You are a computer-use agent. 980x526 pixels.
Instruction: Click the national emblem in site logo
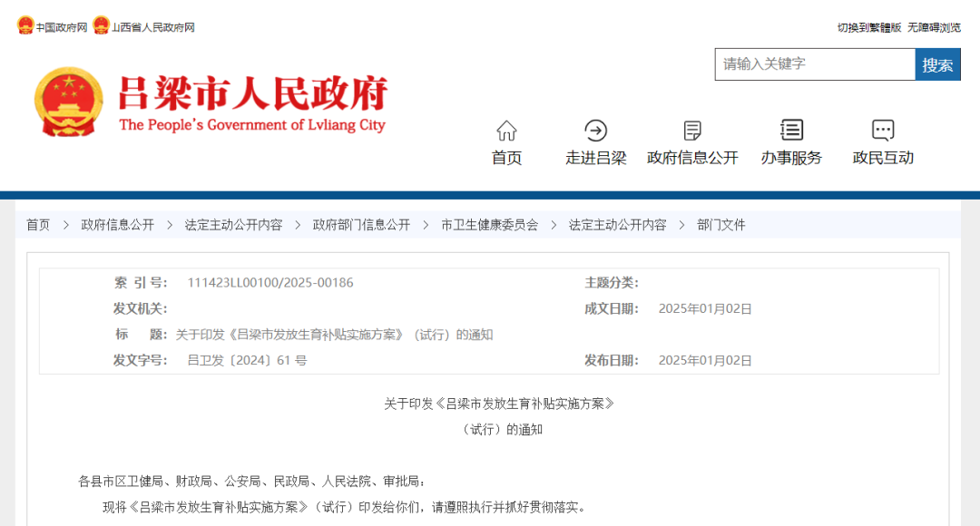tap(68, 100)
